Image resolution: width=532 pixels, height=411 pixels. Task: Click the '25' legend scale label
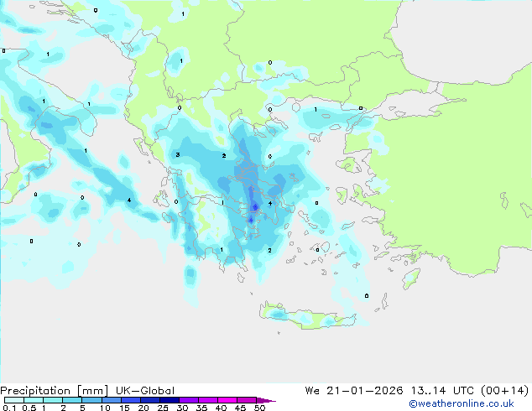163,408
